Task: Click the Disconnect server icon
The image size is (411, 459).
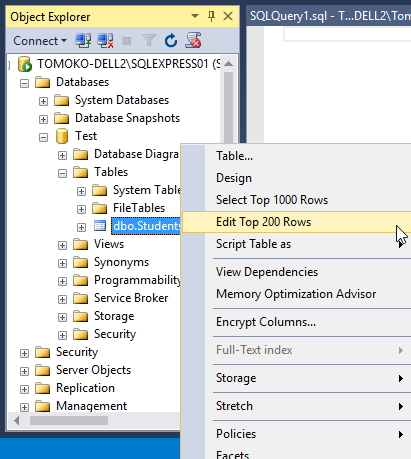Action: coord(105,41)
